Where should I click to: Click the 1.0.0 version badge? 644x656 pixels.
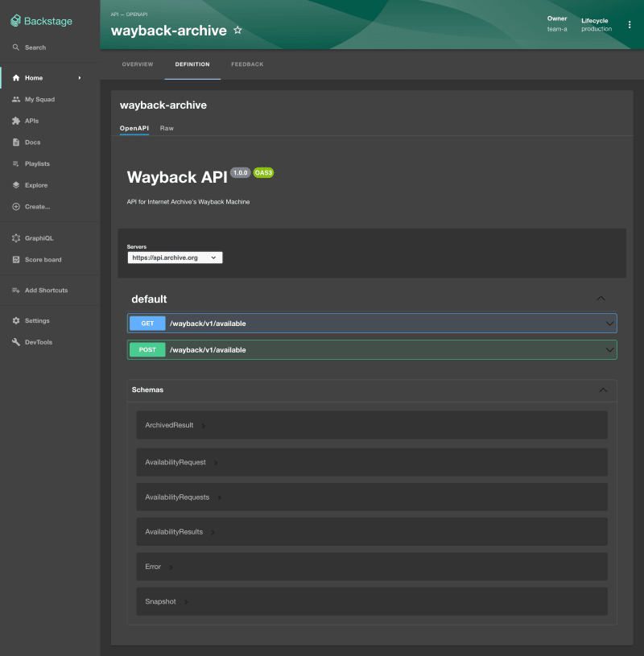(240, 172)
